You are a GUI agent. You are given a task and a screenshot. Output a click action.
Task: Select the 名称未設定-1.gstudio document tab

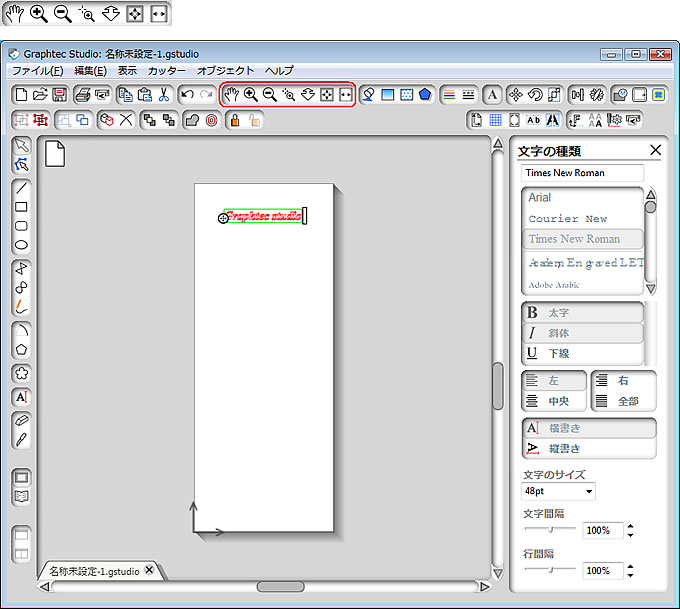tap(94, 571)
